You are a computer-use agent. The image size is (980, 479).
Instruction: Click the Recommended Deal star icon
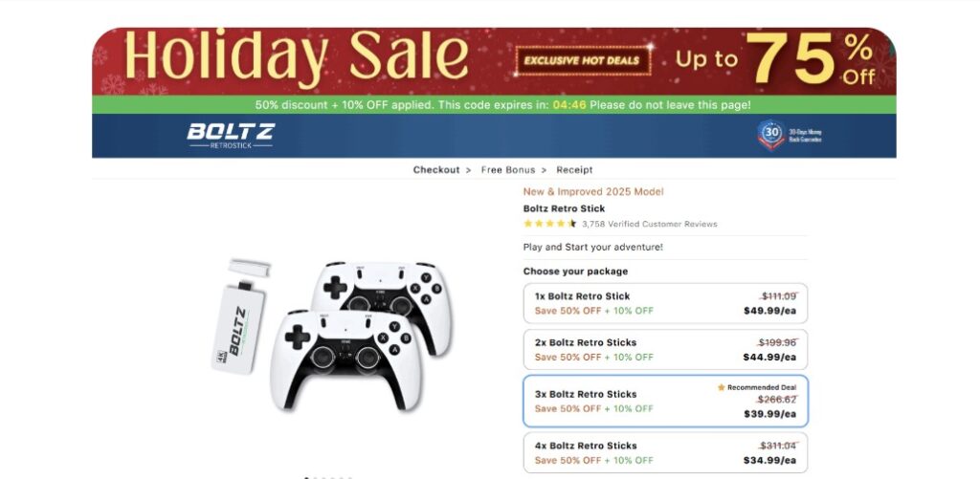(722, 387)
